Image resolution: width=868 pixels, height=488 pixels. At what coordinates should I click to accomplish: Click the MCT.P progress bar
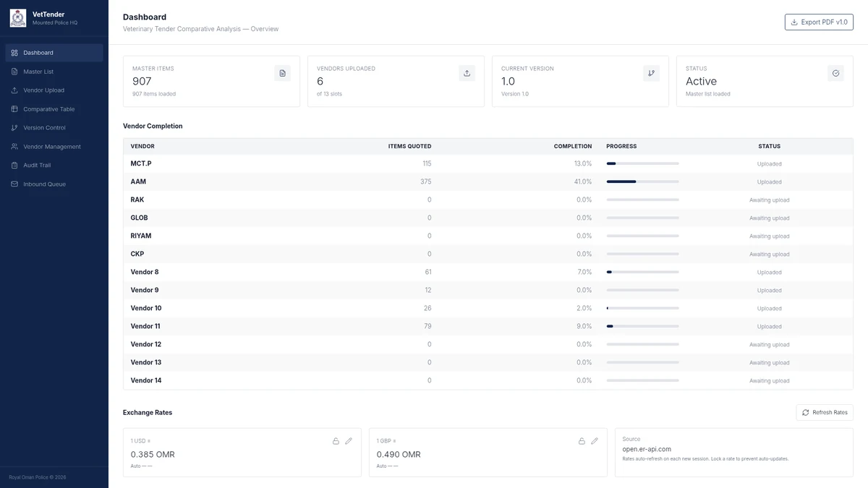click(x=642, y=164)
